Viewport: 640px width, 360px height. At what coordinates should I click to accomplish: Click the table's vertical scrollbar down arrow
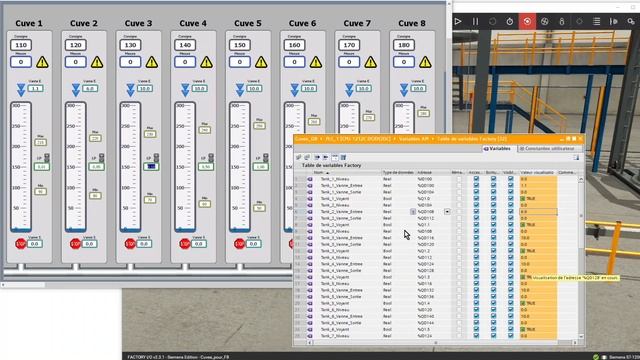tap(581, 336)
